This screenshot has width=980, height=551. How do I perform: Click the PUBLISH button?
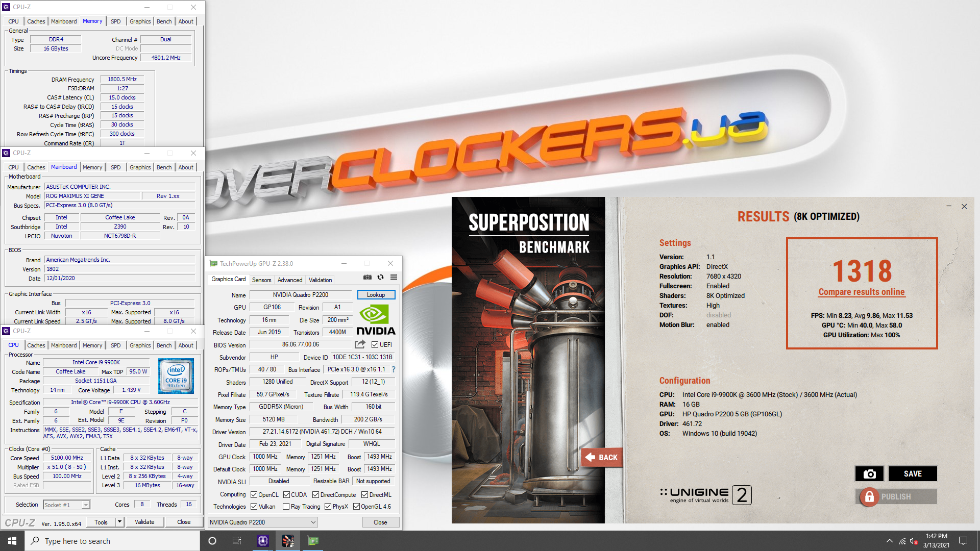[896, 496]
